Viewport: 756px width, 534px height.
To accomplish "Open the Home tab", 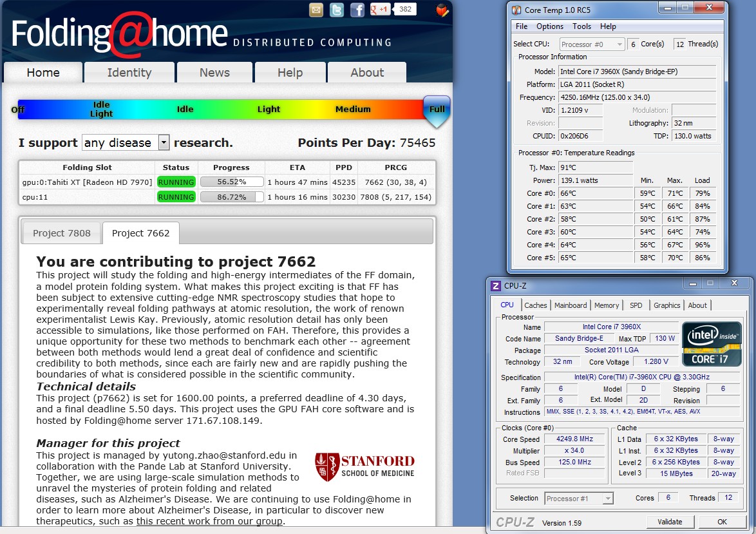I will 43,72.
